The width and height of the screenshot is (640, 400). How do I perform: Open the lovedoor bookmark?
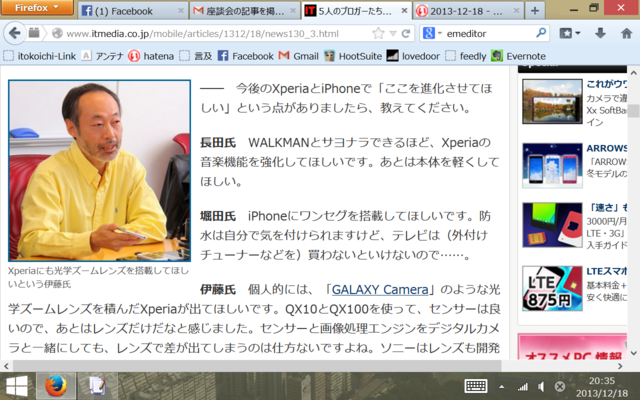pyautogui.click(x=413, y=56)
